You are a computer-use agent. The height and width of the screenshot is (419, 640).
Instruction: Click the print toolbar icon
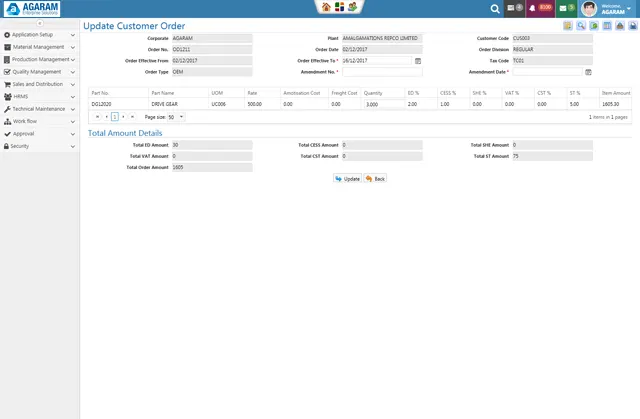(620, 26)
